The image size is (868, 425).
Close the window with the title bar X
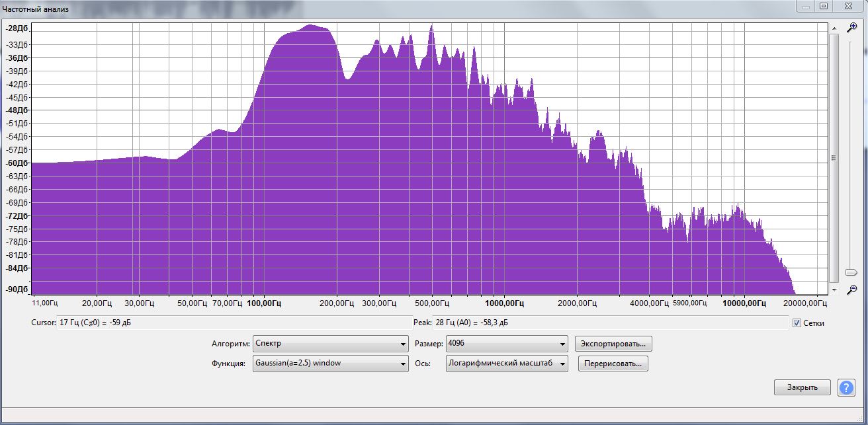click(x=849, y=6)
